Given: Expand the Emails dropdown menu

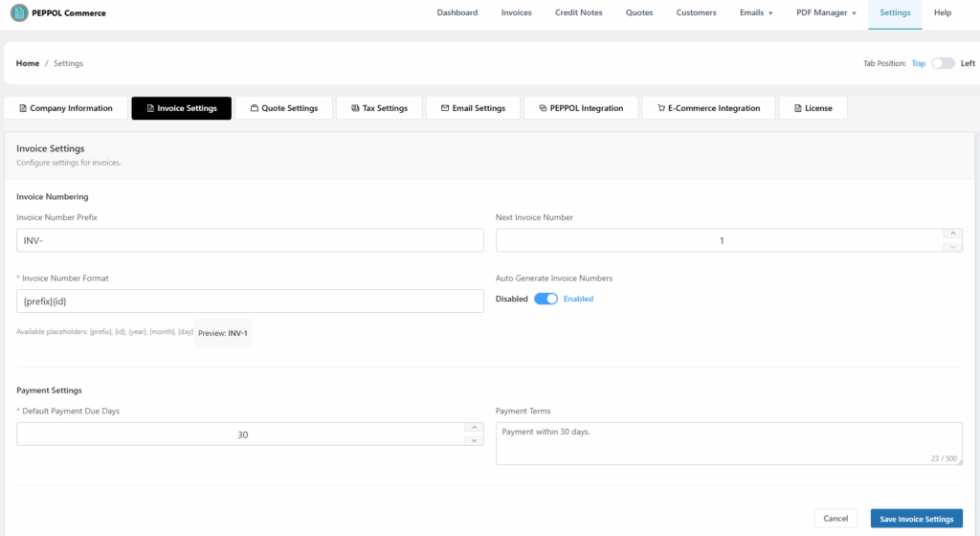Looking at the screenshot, I should (x=756, y=13).
